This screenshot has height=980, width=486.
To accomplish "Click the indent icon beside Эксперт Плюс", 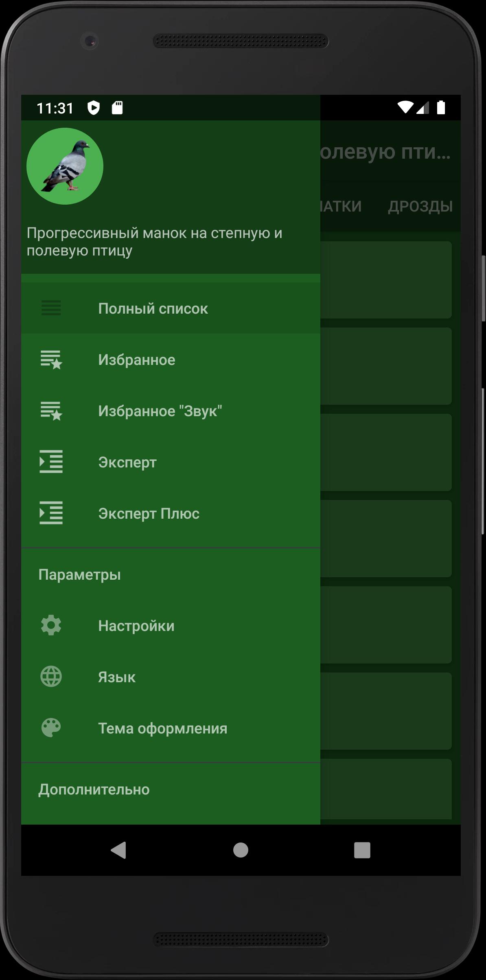I will [51, 513].
